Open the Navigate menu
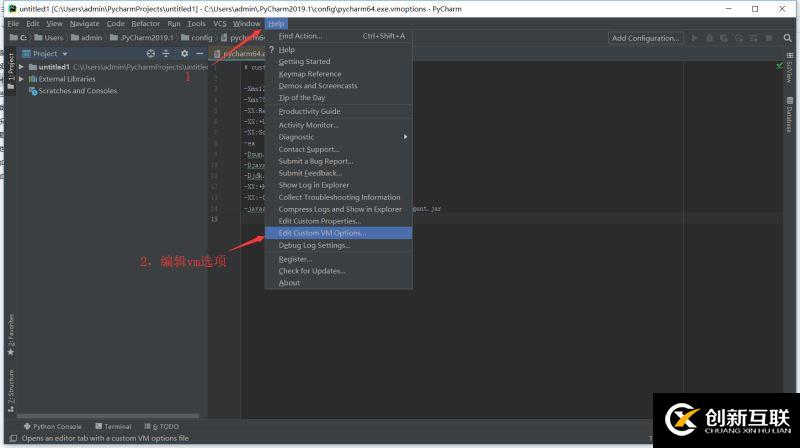Viewport: 800px width, 448px height. click(84, 23)
